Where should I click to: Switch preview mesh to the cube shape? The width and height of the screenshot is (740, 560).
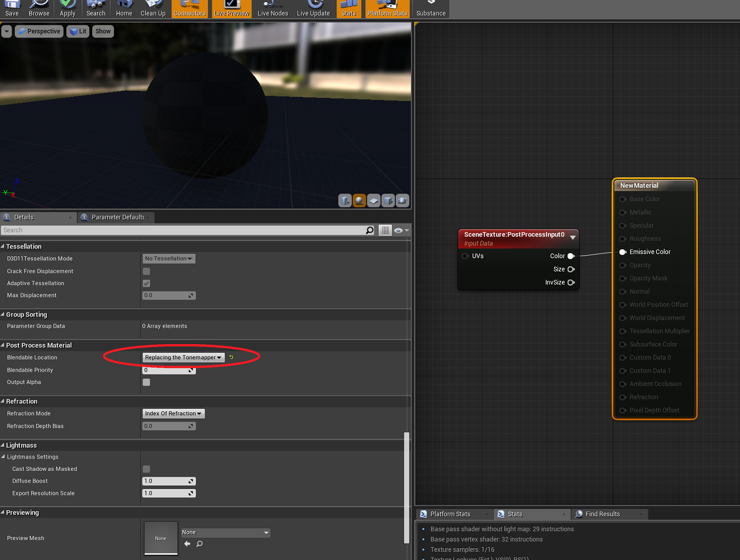pos(388,201)
